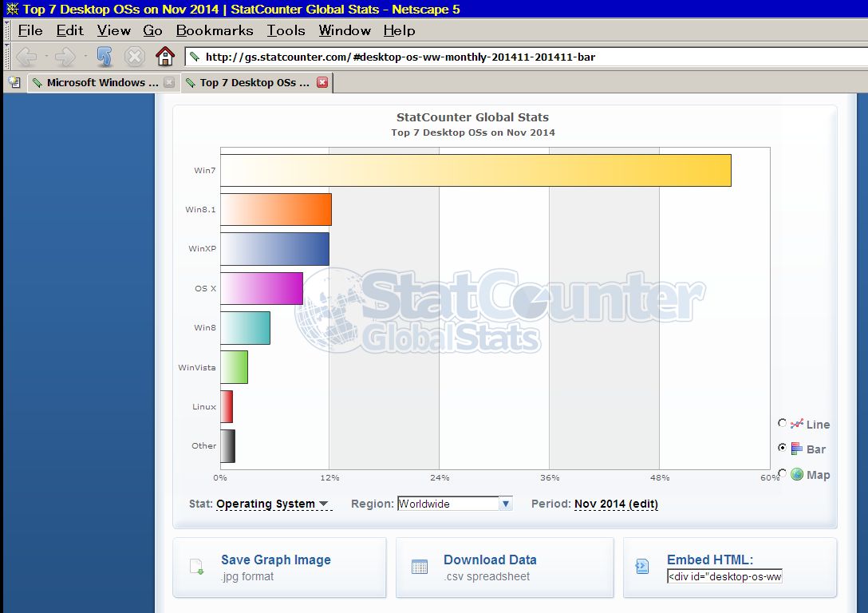Click the red Linux bar
The width and height of the screenshot is (868, 613).
[227, 406]
